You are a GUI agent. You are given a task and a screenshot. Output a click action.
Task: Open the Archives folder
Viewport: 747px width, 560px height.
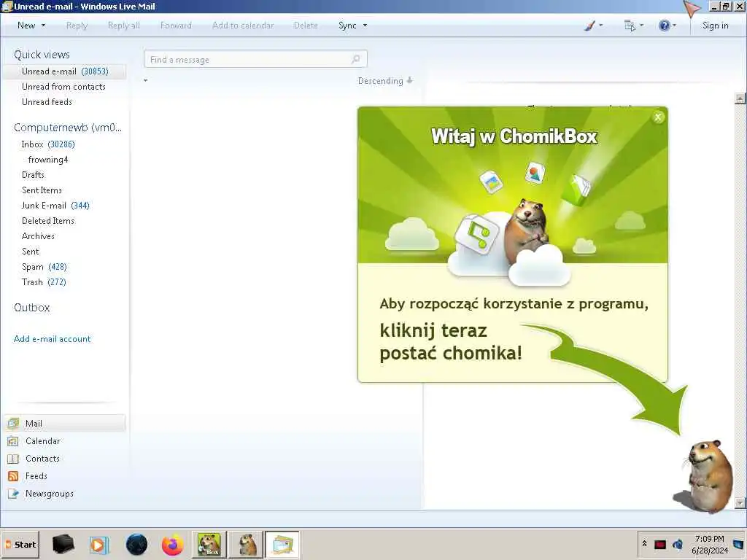point(38,236)
